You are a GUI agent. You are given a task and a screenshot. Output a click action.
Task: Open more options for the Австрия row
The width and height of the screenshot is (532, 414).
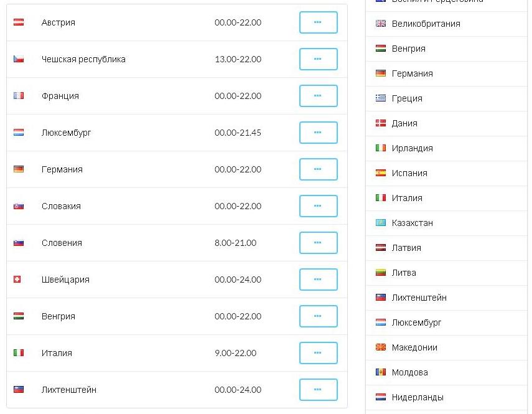click(x=318, y=22)
